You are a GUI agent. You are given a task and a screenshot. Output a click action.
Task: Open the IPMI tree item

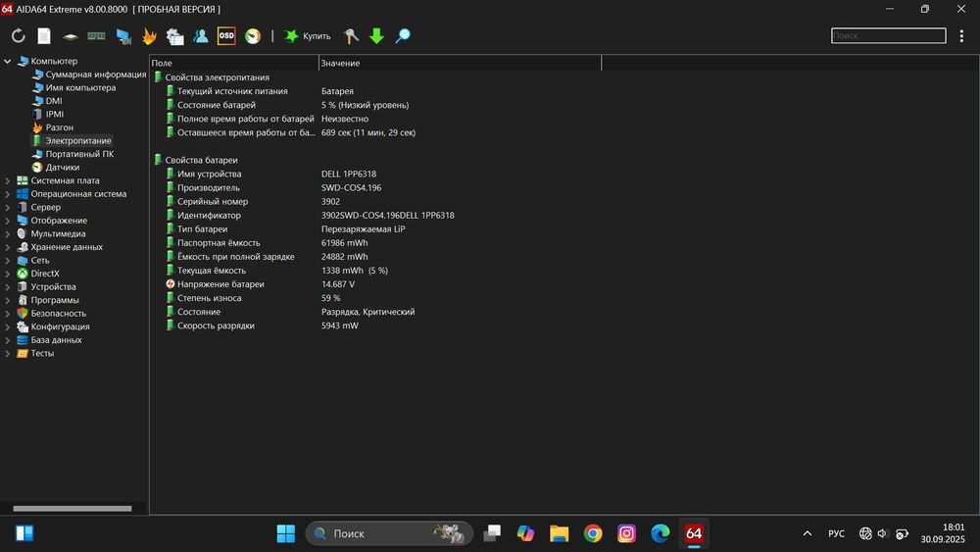(x=54, y=114)
